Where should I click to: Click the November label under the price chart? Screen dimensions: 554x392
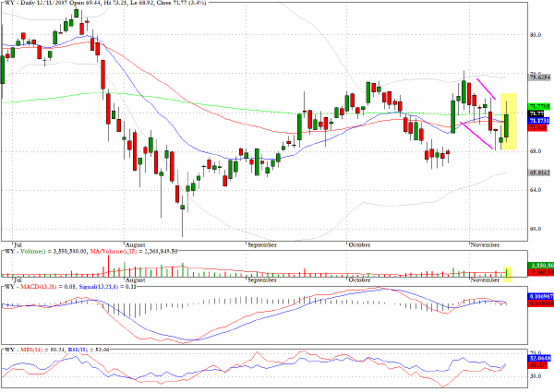pos(485,244)
